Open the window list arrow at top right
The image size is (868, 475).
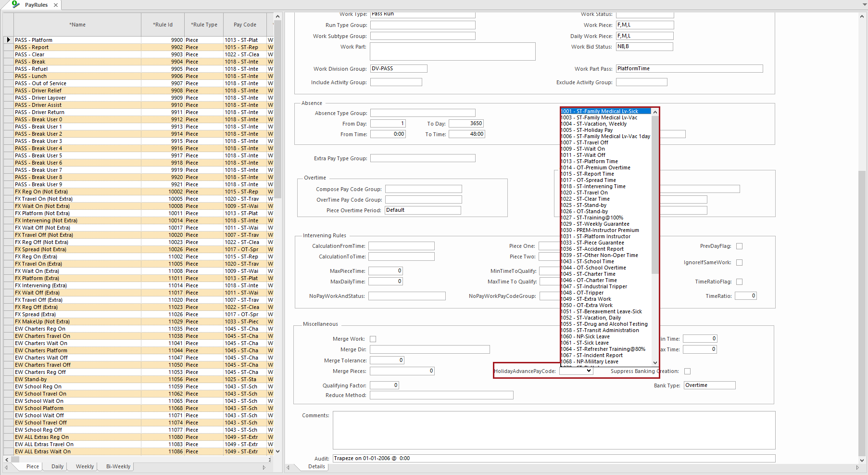click(x=864, y=4)
